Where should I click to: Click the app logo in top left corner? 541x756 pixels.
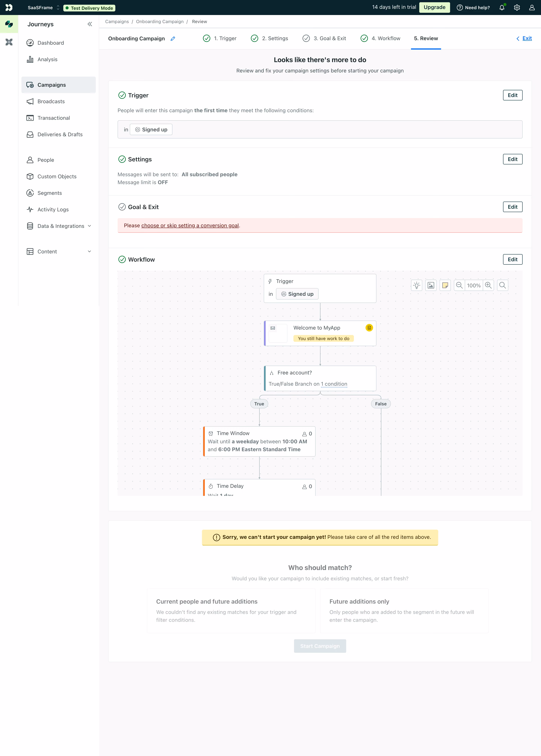pyautogui.click(x=9, y=7)
